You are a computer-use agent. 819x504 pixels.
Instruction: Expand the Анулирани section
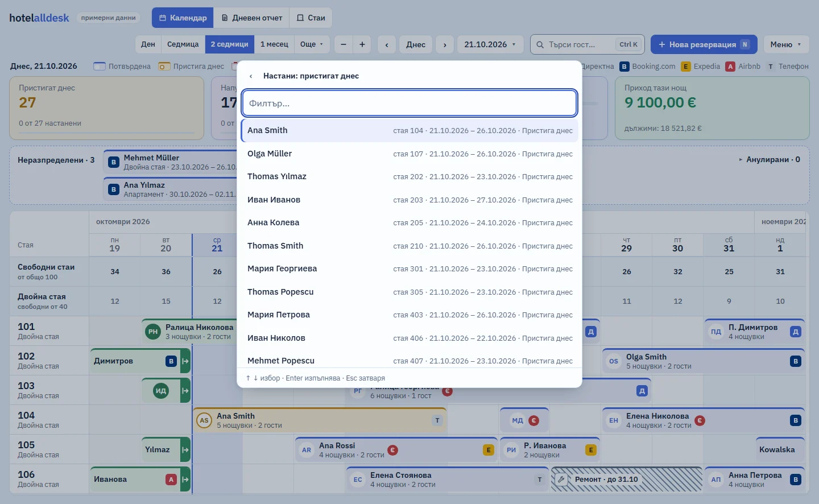770,160
